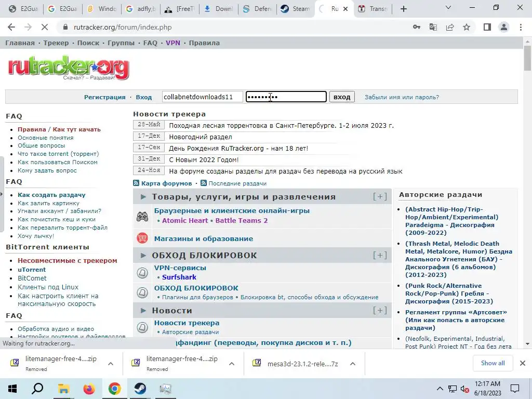
Task: Show all downloads
Action: point(493,363)
